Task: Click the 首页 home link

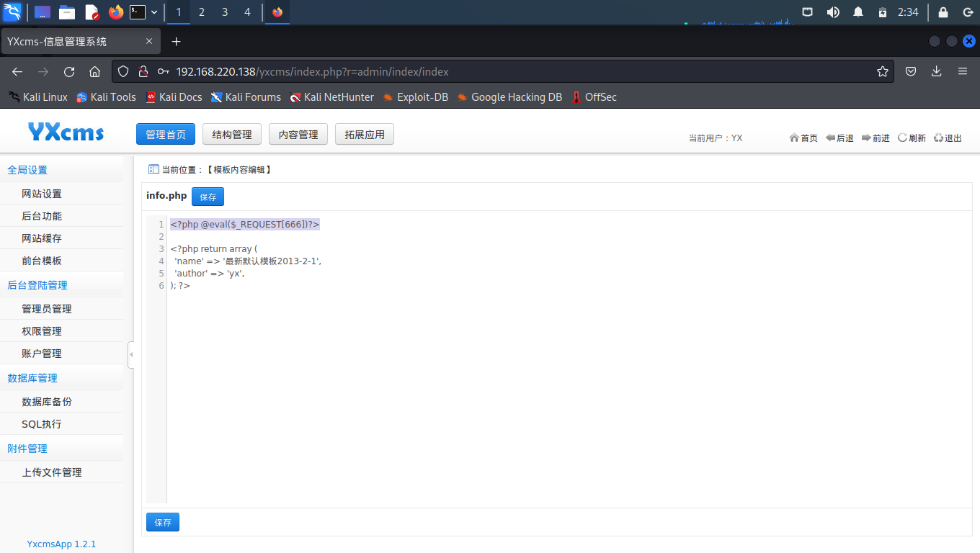Action: [x=803, y=138]
